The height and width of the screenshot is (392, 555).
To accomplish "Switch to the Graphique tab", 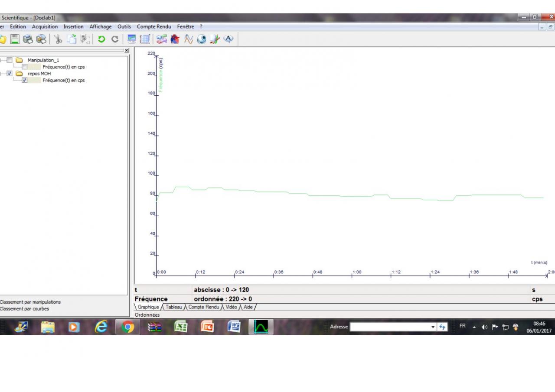I will pyautogui.click(x=148, y=307).
